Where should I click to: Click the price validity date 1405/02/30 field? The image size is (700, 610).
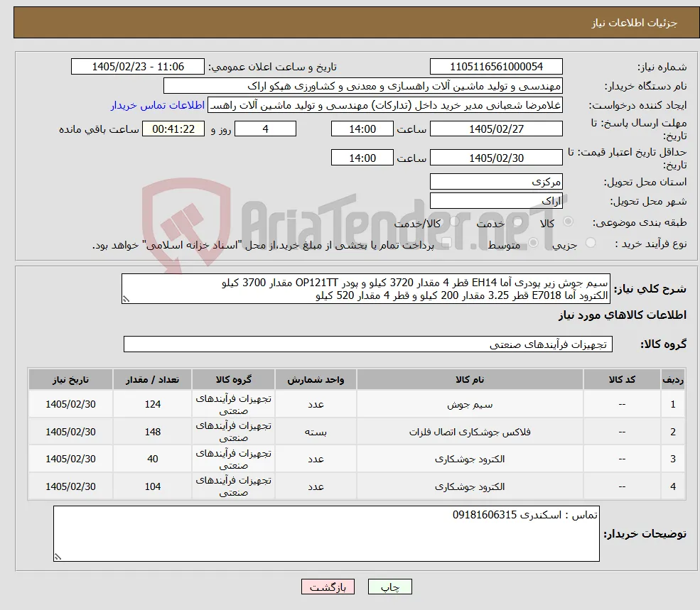496,158
